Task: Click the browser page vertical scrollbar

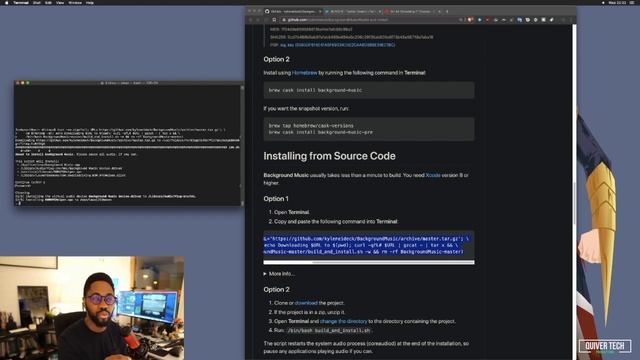Action: [x=574, y=192]
